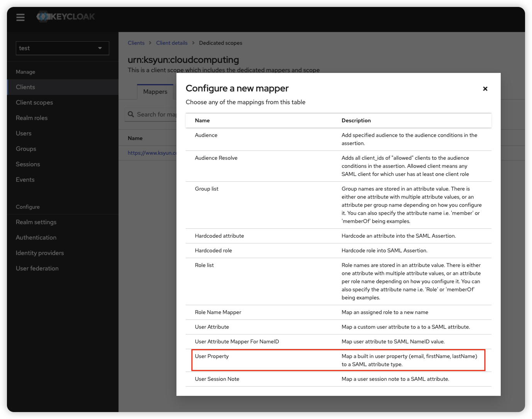Click the Keycloak logo

[66, 17]
